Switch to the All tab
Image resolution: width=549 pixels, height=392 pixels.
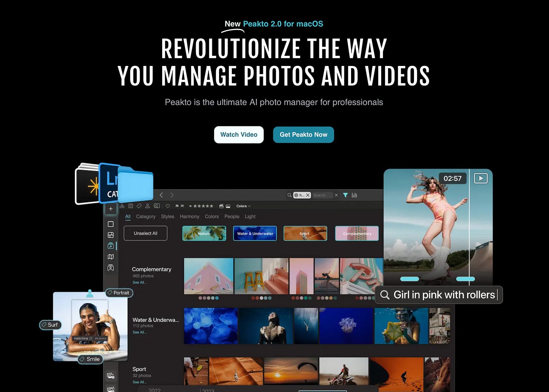[x=128, y=216]
